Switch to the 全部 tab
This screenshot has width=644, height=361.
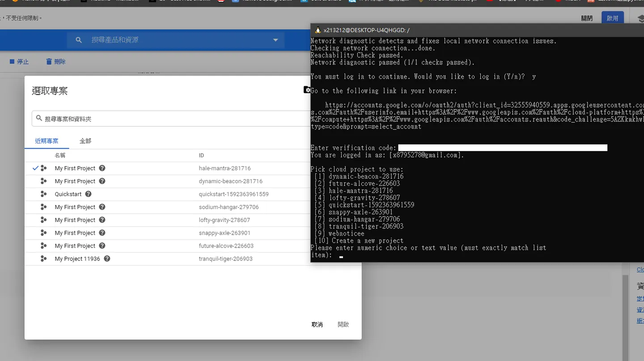point(85,141)
